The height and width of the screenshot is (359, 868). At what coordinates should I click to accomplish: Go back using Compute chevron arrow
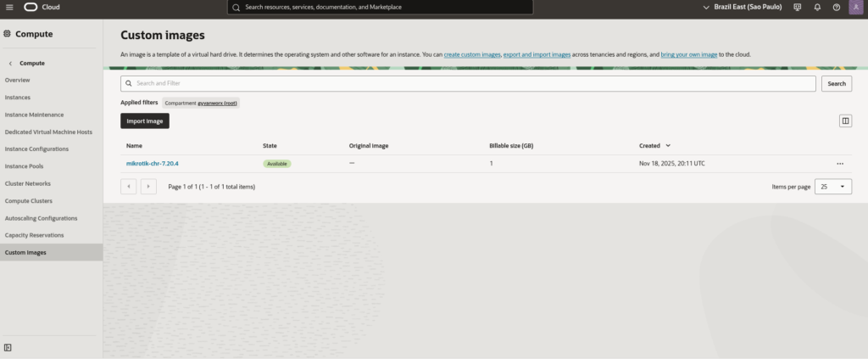pyautogui.click(x=10, y=63)
